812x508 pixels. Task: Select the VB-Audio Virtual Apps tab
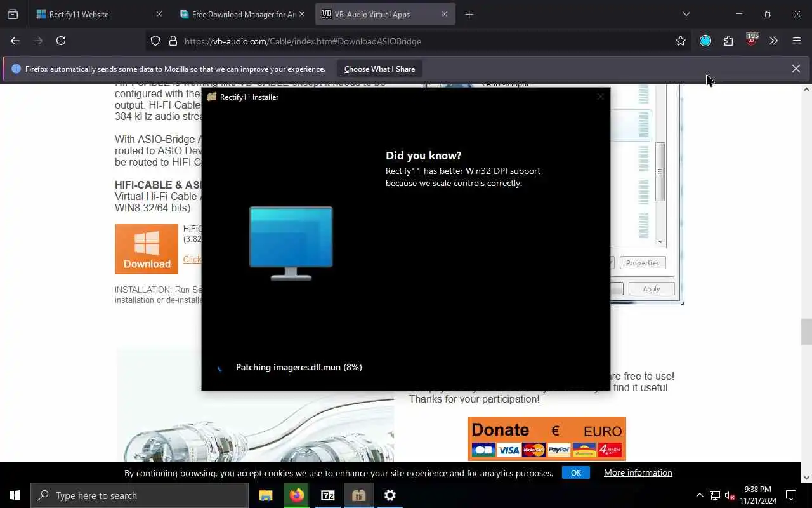385,14
